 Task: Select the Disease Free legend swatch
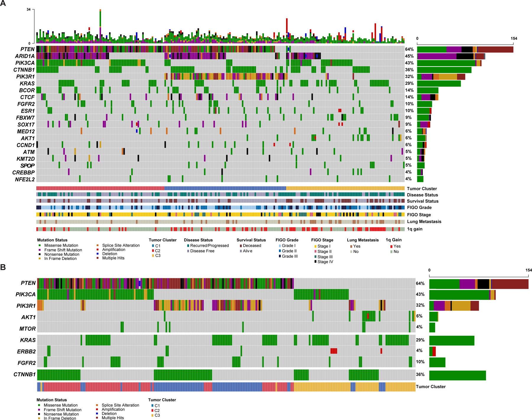(188, 251)
